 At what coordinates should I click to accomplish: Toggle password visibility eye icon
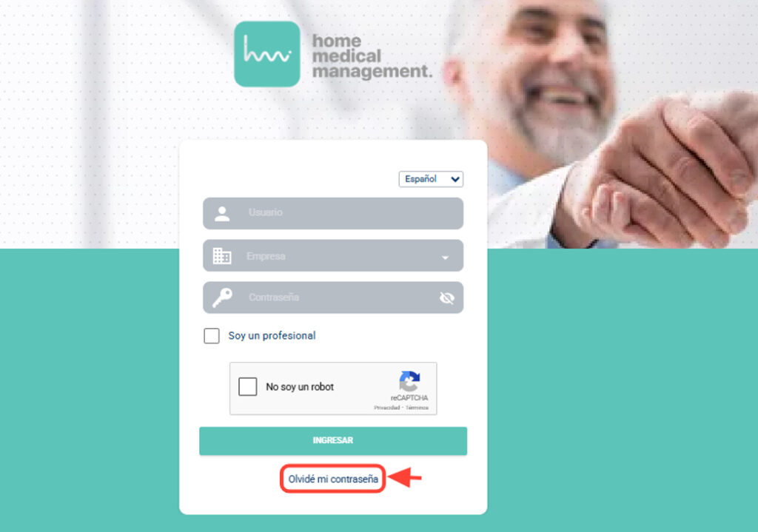click(x=446, y=298)
